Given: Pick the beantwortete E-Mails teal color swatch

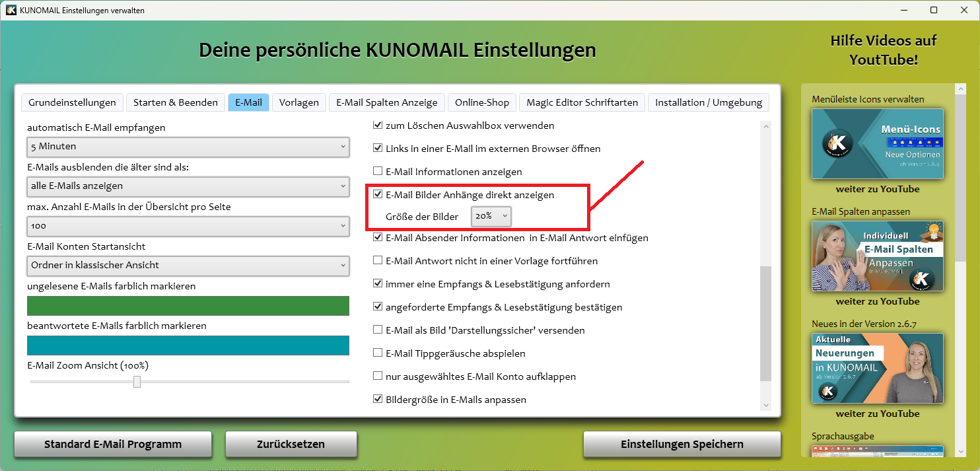Looking at the screenshot, I should click(x=188, y=345).
